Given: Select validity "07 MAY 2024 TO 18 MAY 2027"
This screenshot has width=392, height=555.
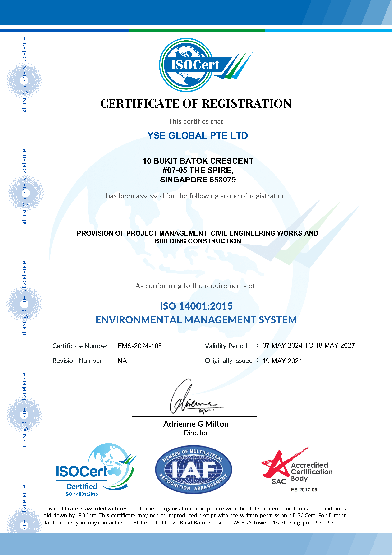Looking at the screenshot, I should point(309,346).
